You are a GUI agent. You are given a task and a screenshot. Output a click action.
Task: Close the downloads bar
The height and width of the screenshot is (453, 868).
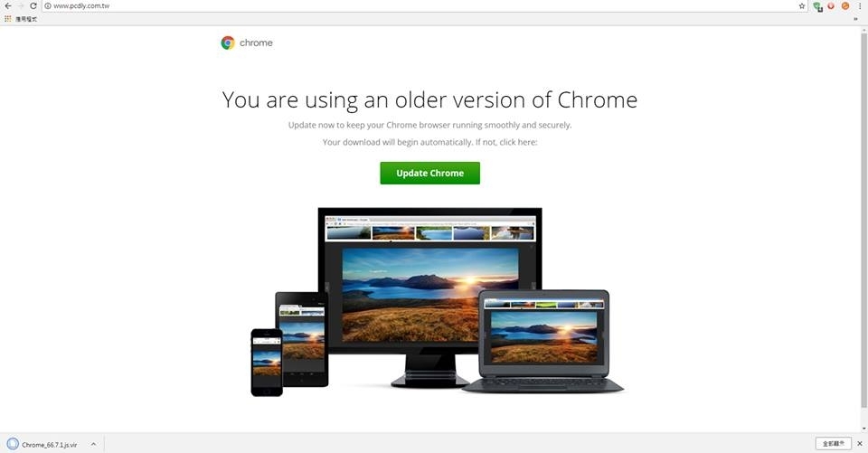(860, 444)
